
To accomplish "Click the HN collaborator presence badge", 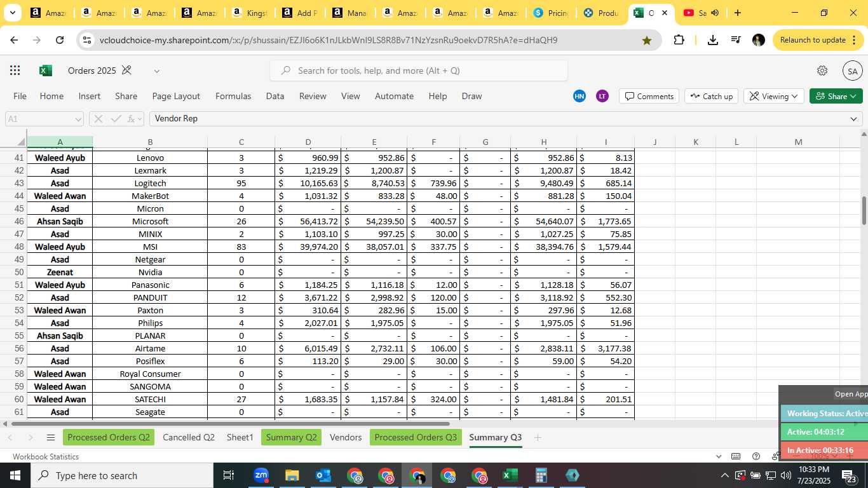I will 580,96.
